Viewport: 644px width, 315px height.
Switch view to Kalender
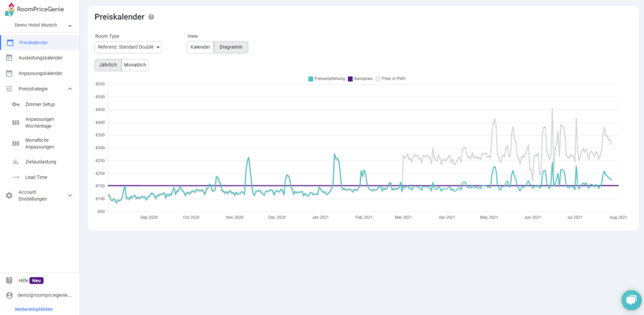(x=200, y=47)
